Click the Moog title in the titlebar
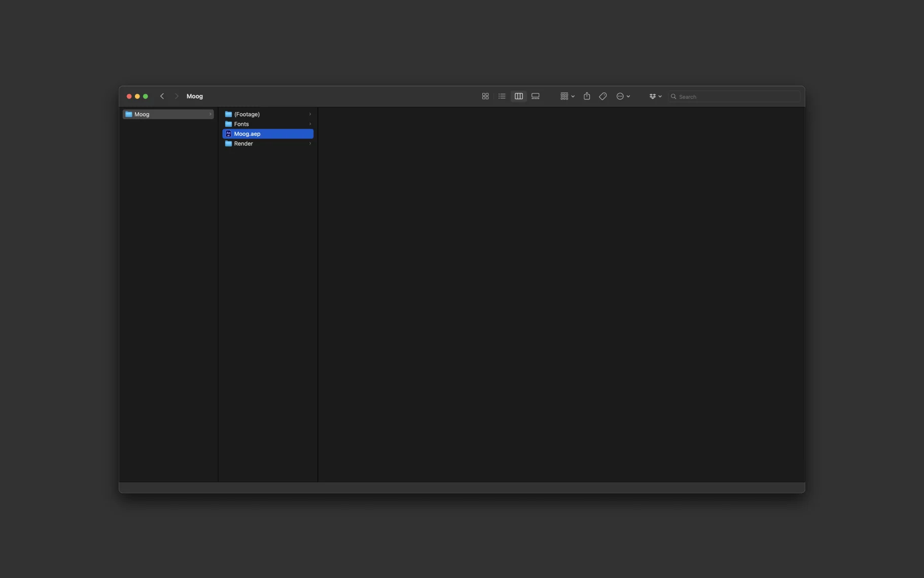 [x=195, y=96]
